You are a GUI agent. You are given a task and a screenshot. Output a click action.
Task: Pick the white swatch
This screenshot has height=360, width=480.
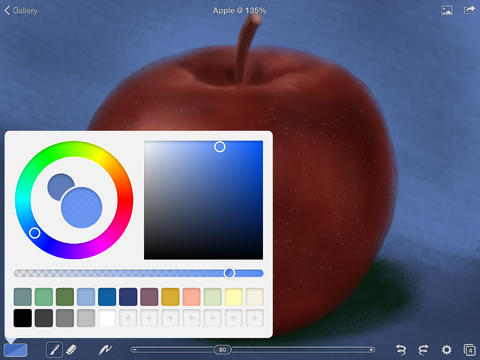(x=107, y=318)
